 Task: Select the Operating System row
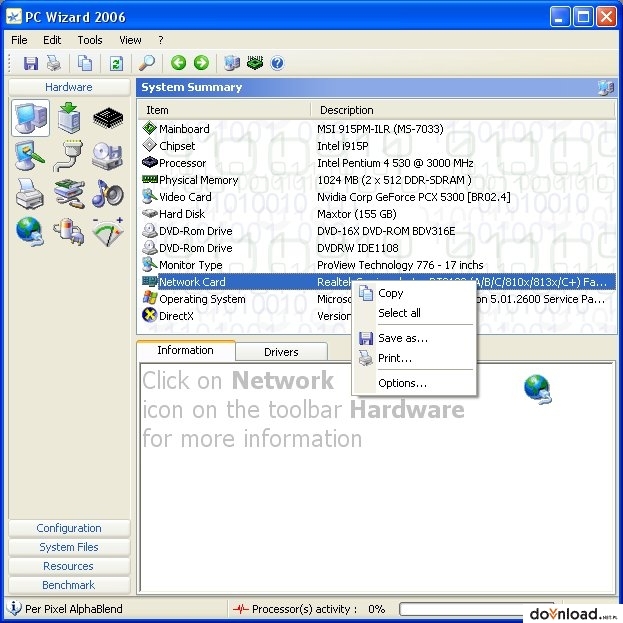tap(377, 299)
